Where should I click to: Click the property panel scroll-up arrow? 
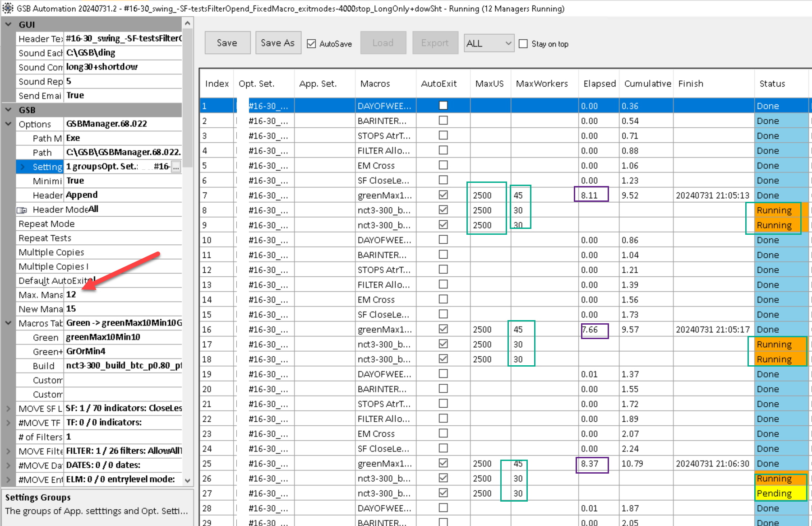click(x=188, y=23)
